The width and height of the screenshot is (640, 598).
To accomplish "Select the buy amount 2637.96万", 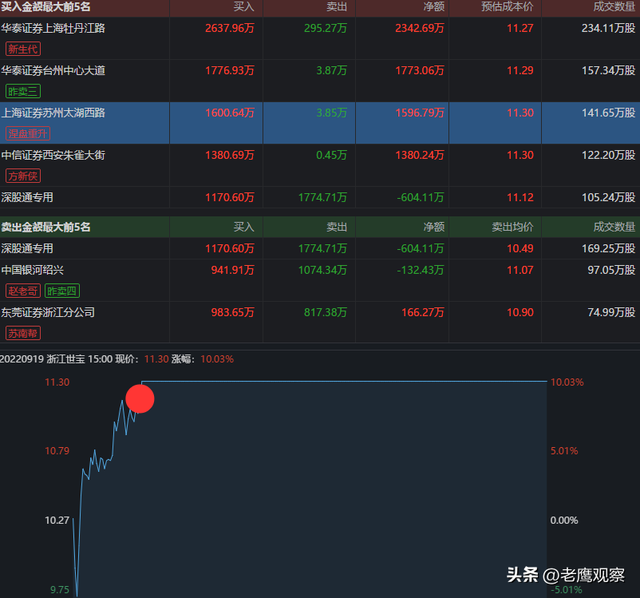I will click(229, 28).
